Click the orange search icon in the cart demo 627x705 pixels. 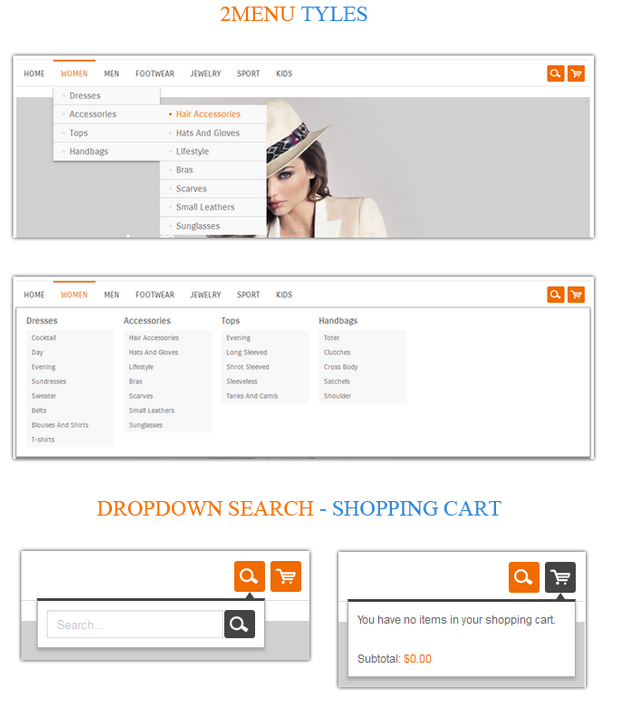pyautogui.click(x=523, y=577)
